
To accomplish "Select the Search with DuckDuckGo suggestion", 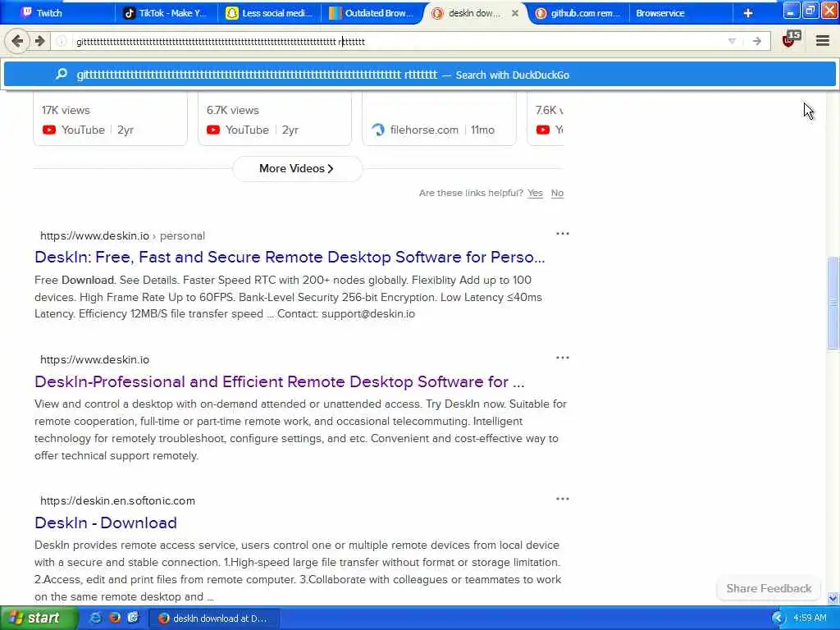I will [x=419, y=75].
